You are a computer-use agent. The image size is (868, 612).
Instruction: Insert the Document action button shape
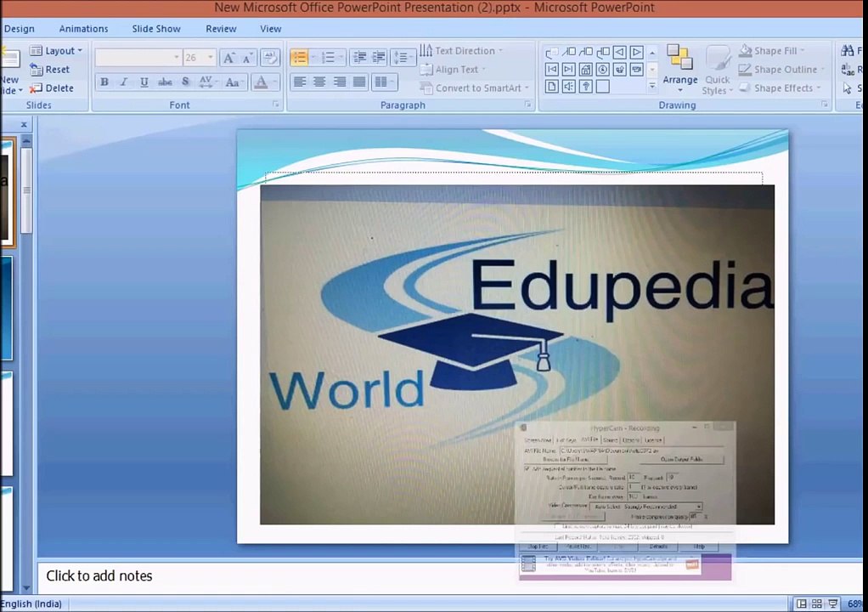[x=551, y=87]
